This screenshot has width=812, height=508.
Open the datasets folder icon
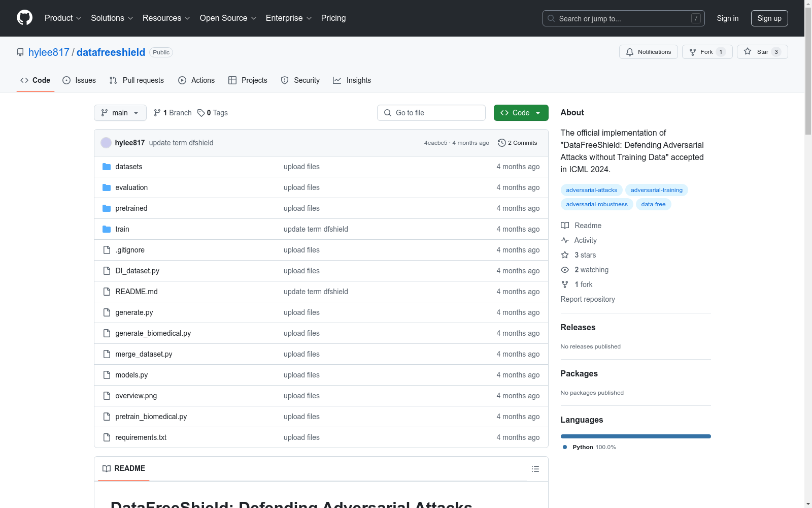(x=107, y=167)
